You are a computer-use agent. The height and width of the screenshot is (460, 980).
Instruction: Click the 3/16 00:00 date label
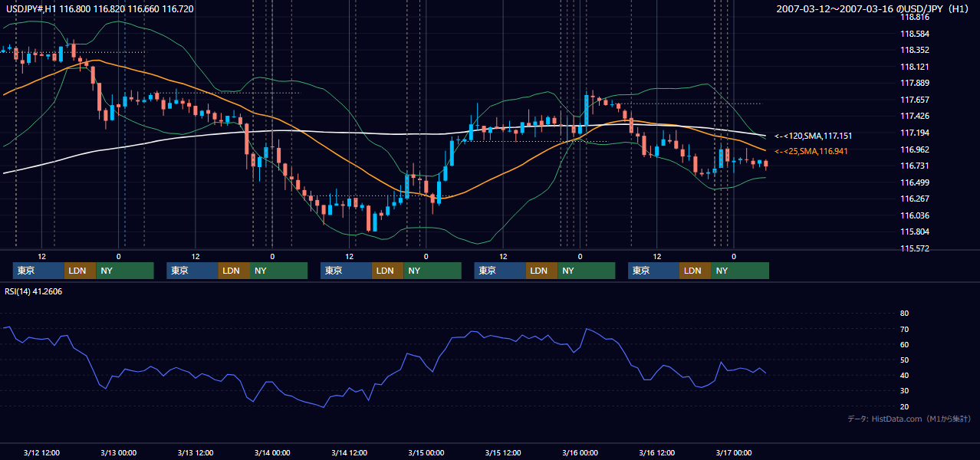pyautogui.click(x=580, y=453)
